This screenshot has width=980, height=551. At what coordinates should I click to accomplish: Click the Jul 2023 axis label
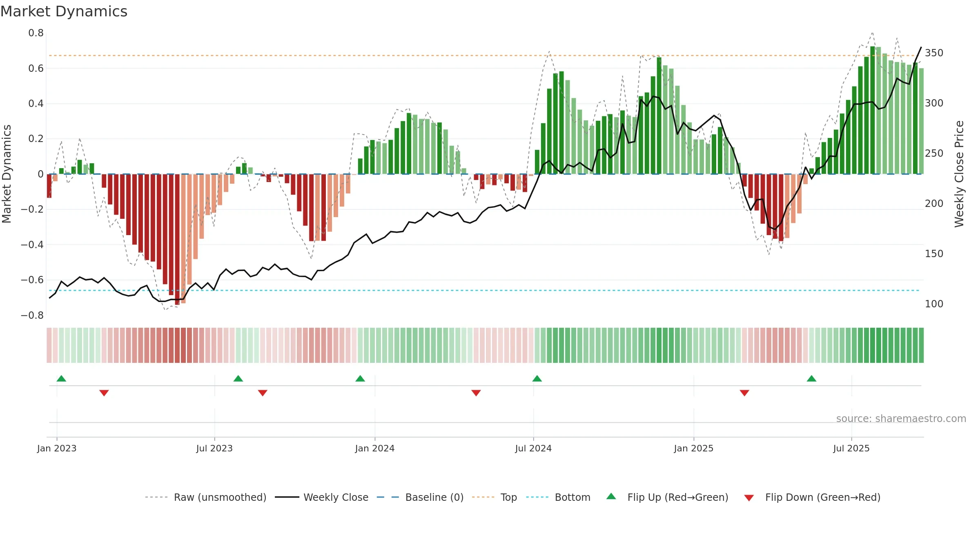(x=214, y=448)
